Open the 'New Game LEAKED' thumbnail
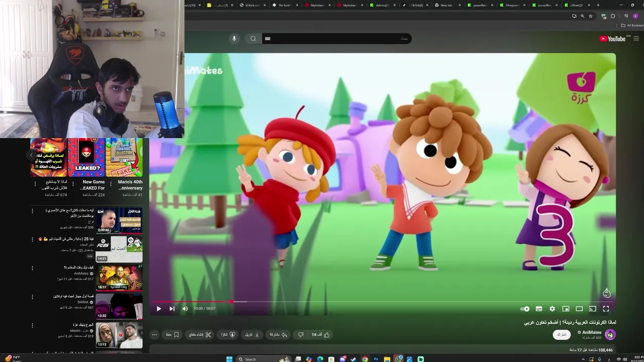This screenshot has height=362, width=644. 87,157
